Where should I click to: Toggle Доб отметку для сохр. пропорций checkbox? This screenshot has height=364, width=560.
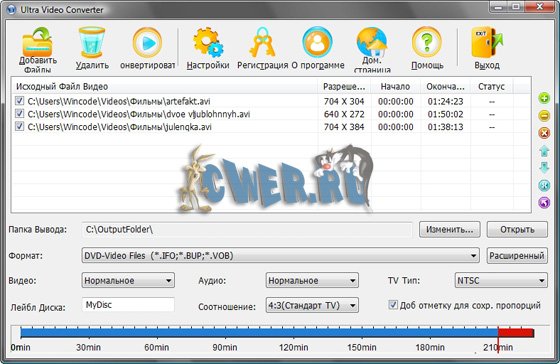click(392, 305)
